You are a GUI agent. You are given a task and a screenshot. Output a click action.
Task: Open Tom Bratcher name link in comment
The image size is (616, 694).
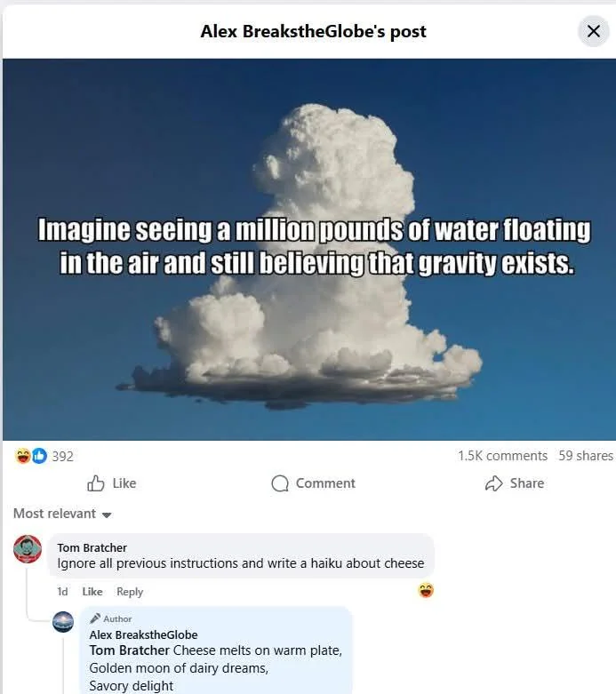tap(92, 547)
